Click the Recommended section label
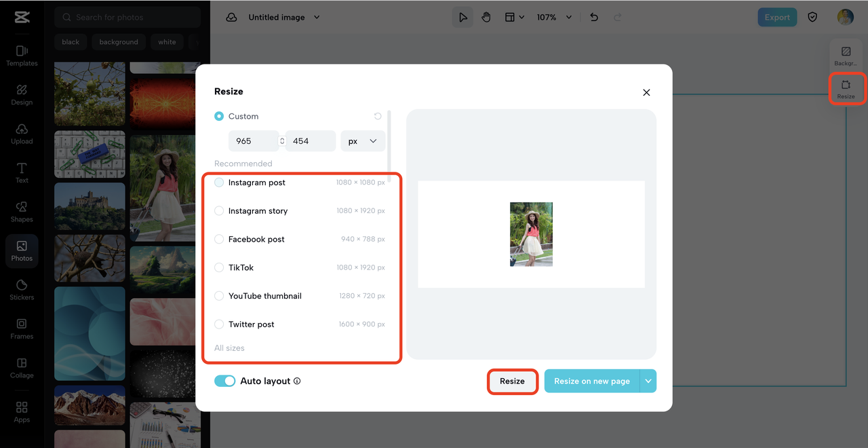This screenshot has height=448, width=868. point(243,164)
